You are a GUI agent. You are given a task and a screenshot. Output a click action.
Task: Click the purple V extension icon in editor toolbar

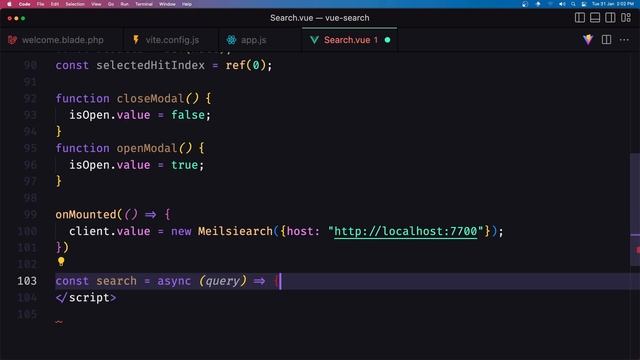click(x=588, y=40)
